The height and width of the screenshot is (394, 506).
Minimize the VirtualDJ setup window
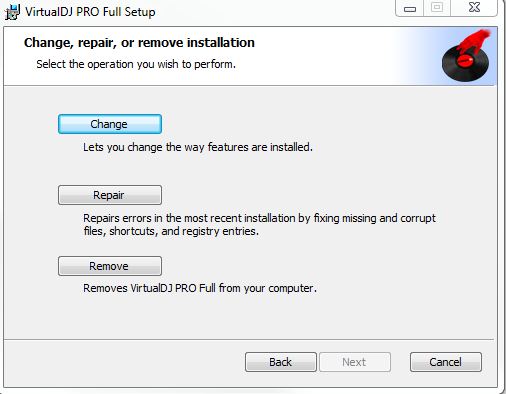coord(410,8)
